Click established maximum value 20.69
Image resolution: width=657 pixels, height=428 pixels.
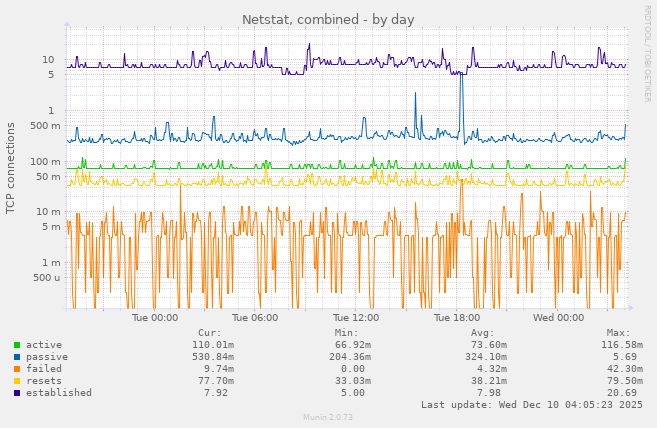click(622, 393)
